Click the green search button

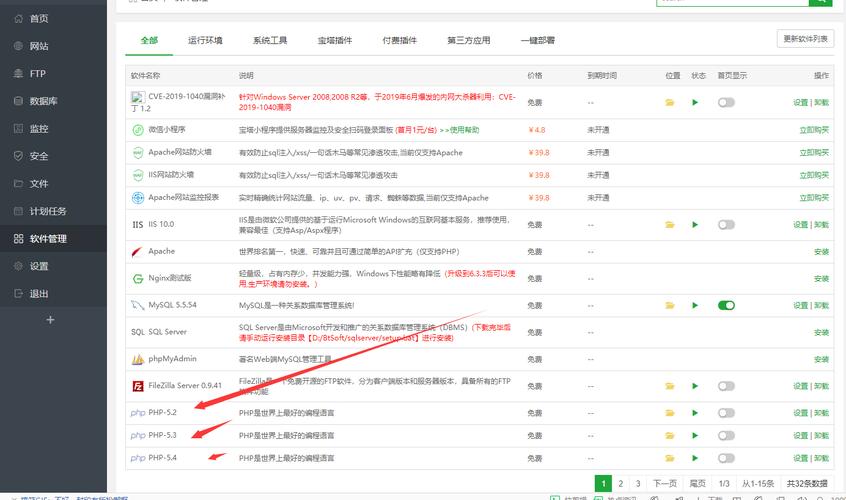point(820,2)
